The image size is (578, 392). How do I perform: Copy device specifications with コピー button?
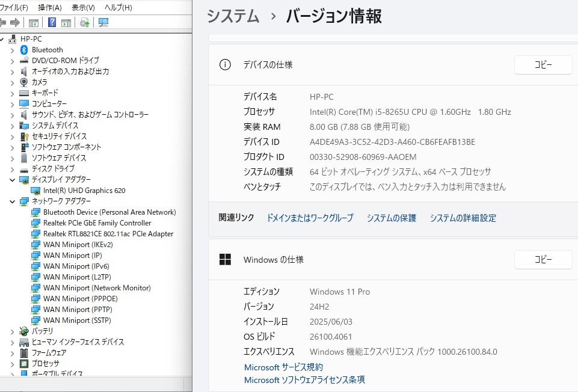[543, 65]
